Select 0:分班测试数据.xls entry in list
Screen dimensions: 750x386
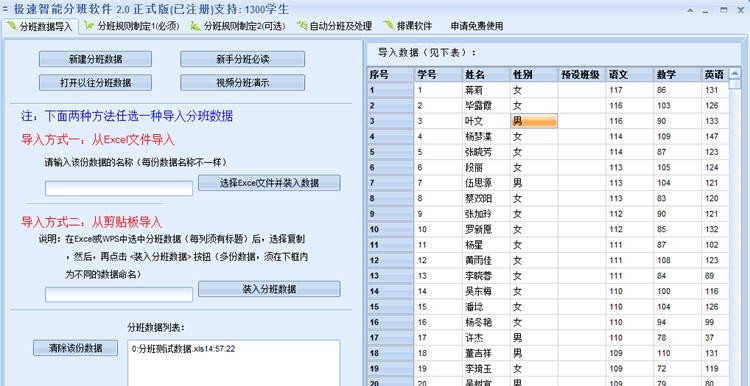183,349
